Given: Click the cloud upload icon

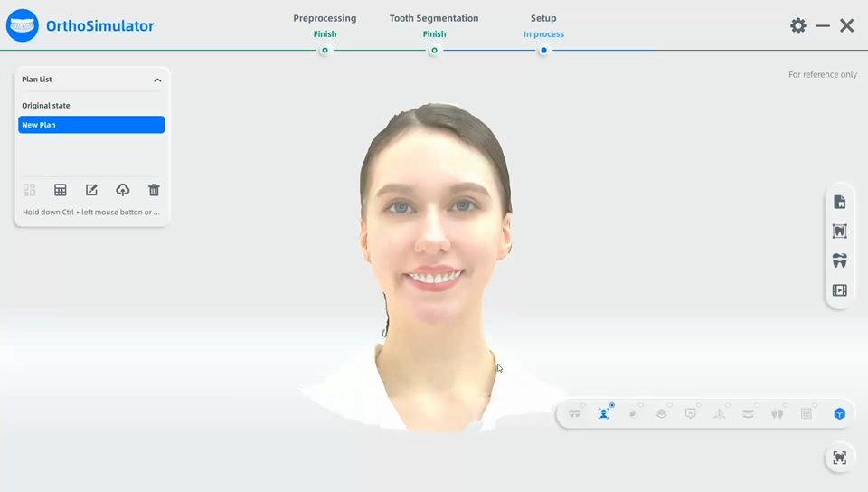Looking at the screenshot, I should [123, 190].
